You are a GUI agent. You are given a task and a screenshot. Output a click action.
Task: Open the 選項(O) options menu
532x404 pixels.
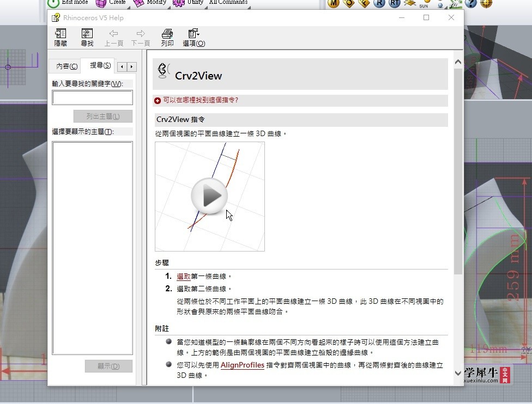click(x=194, y=37)
